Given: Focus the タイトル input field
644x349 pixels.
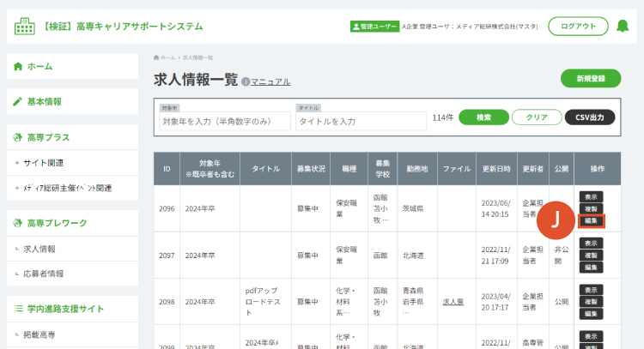Looking at the screenshot, I should click(361, 122).
